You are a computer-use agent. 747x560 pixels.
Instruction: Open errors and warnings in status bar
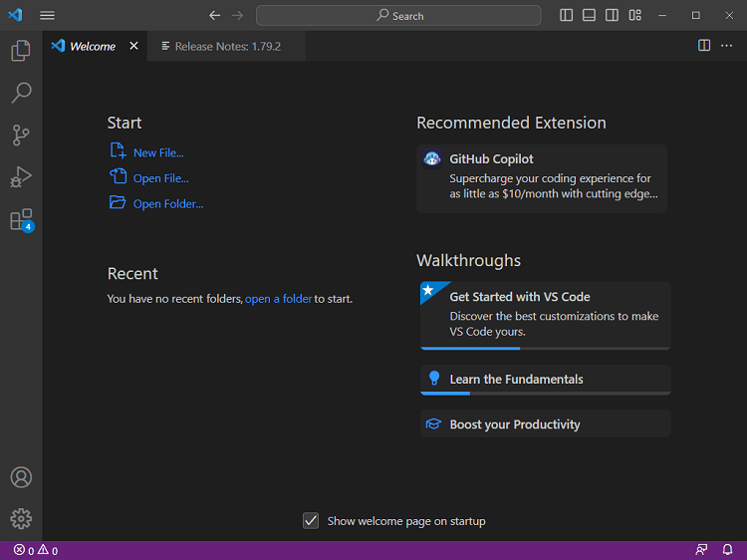click(x=36, y=550)
